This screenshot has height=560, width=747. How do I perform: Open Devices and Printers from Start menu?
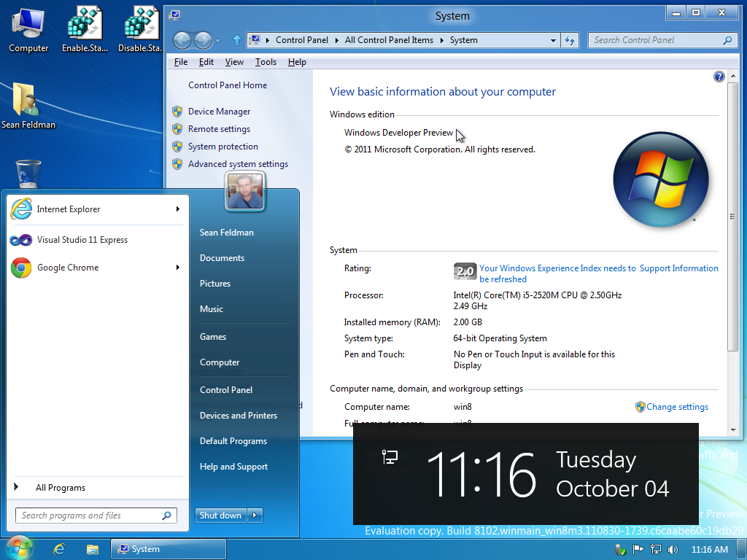(239, 416)
